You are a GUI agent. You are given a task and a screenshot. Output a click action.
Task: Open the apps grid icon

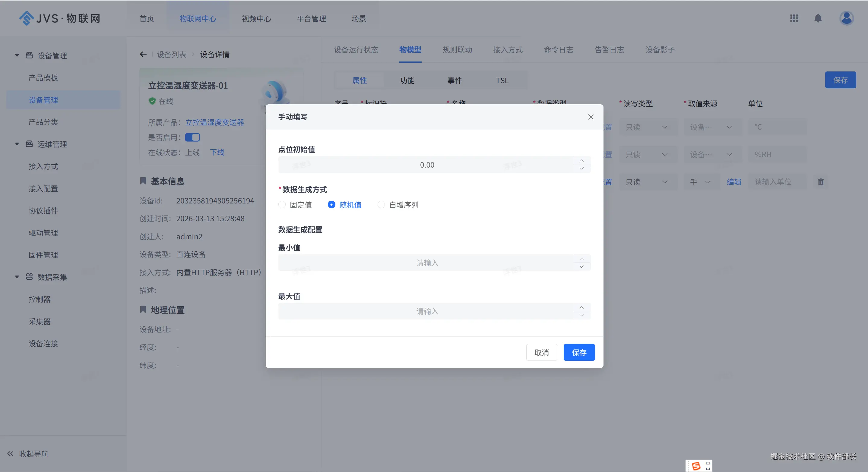794,18
